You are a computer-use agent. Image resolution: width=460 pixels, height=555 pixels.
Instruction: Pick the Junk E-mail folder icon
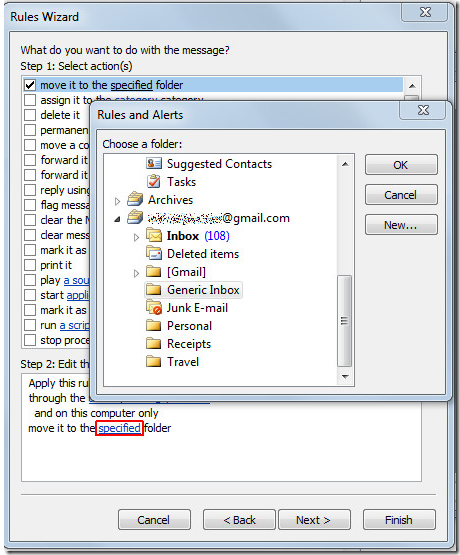pyautogui.click(x=154, y=308)
